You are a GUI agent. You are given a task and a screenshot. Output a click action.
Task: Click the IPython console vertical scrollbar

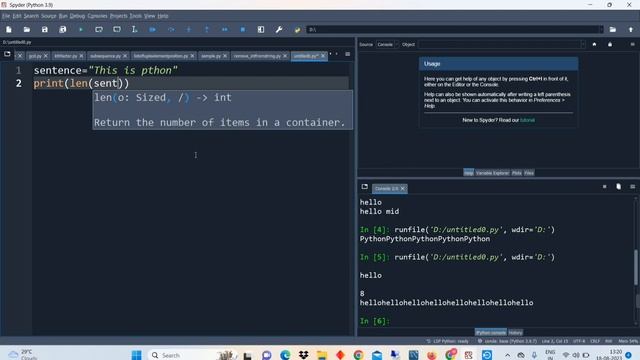636,267
